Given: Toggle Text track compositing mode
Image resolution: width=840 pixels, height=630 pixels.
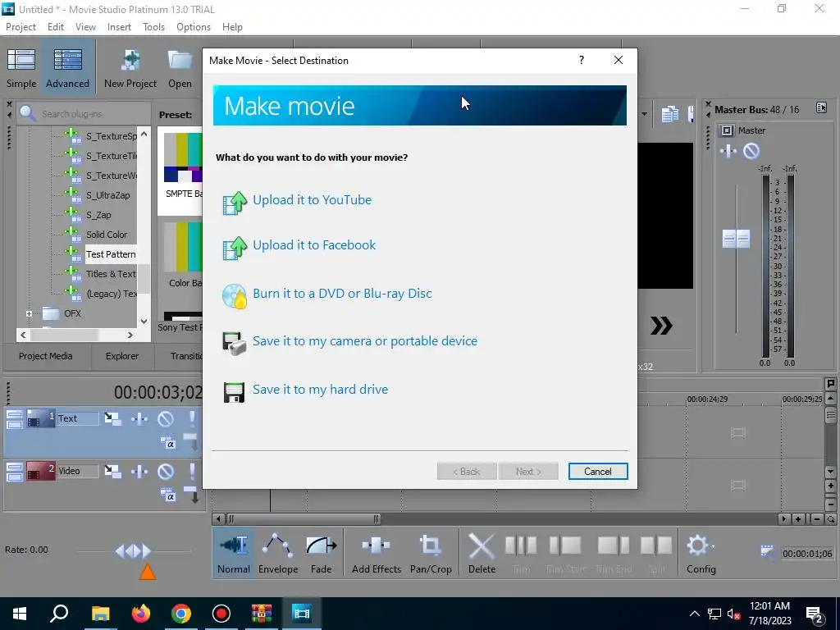Looking at the screenshot, I should pyautogui.click(x=167, y=443).
